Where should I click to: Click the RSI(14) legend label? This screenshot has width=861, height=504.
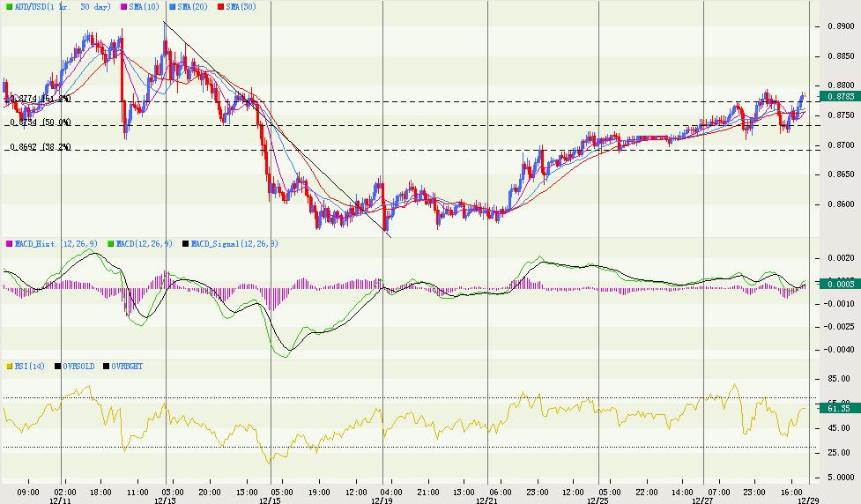30,367
